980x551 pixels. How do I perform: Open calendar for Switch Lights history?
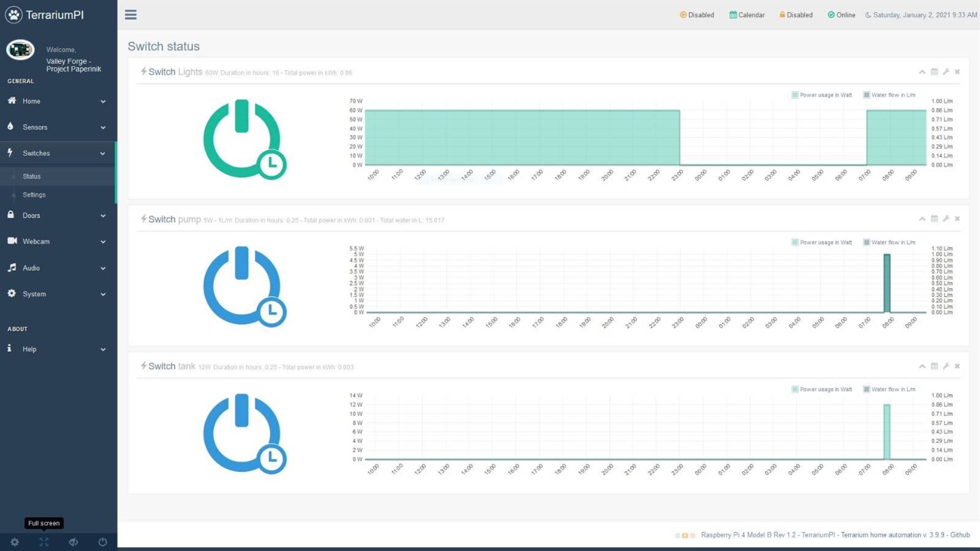click(x=934, y=72)
